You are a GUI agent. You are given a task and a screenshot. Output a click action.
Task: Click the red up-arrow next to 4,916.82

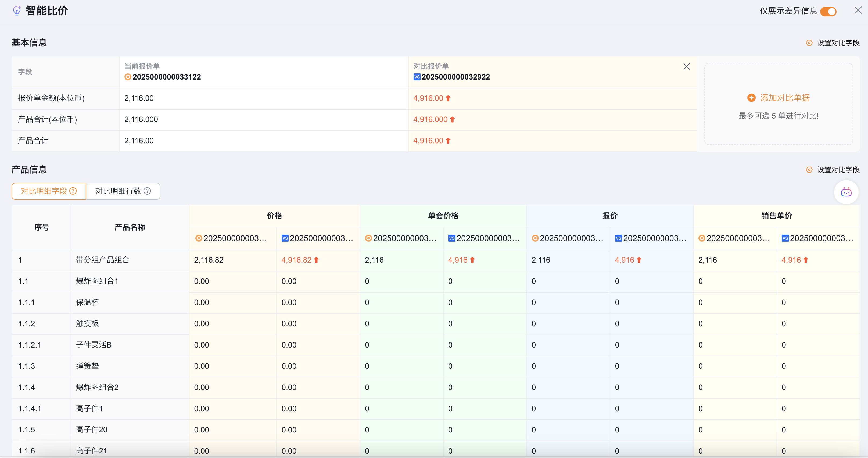316,260
